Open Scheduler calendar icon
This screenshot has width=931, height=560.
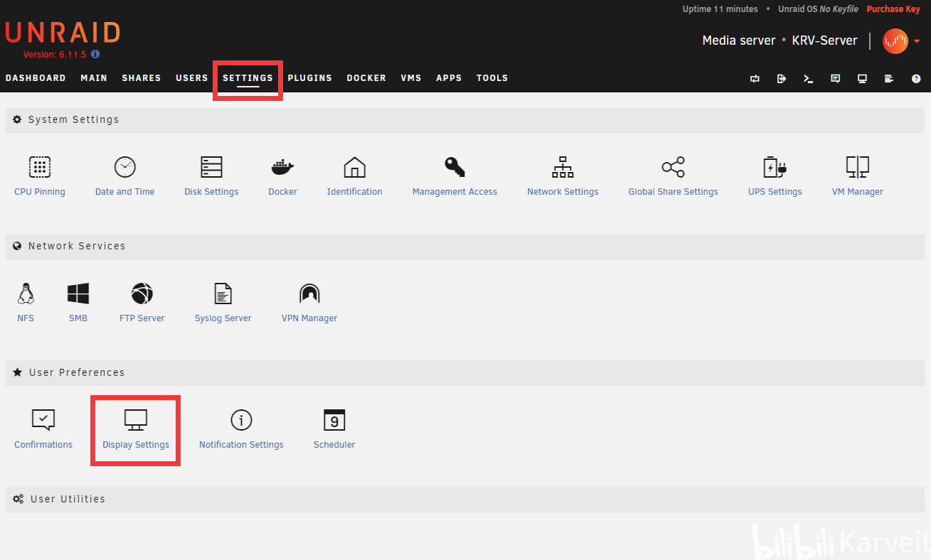pos(334,420)
